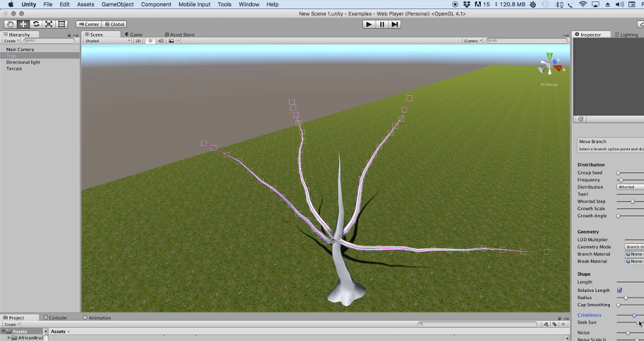
Task: Expand the AfricanBrus folder
Action: pos(9,338)
